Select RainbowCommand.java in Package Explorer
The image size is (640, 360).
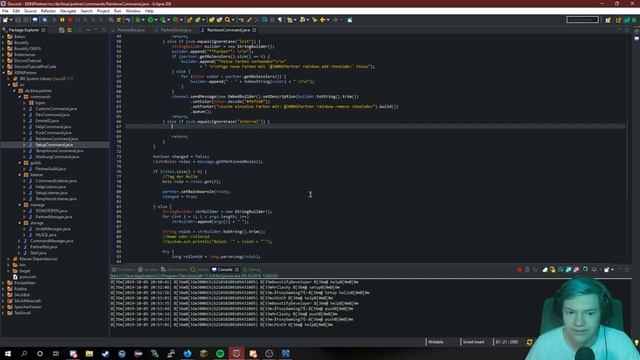[56, 139]
